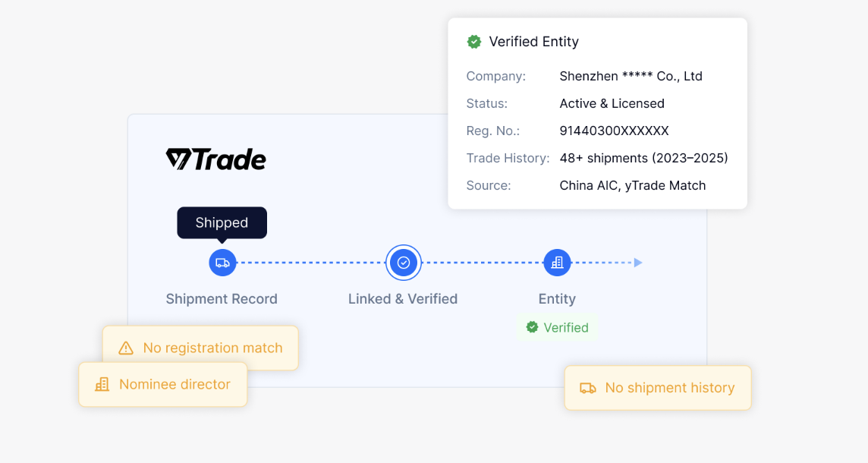Click the green Verified badge under Entity
Screen dimensions: 868x463
[x=558, y=327]
